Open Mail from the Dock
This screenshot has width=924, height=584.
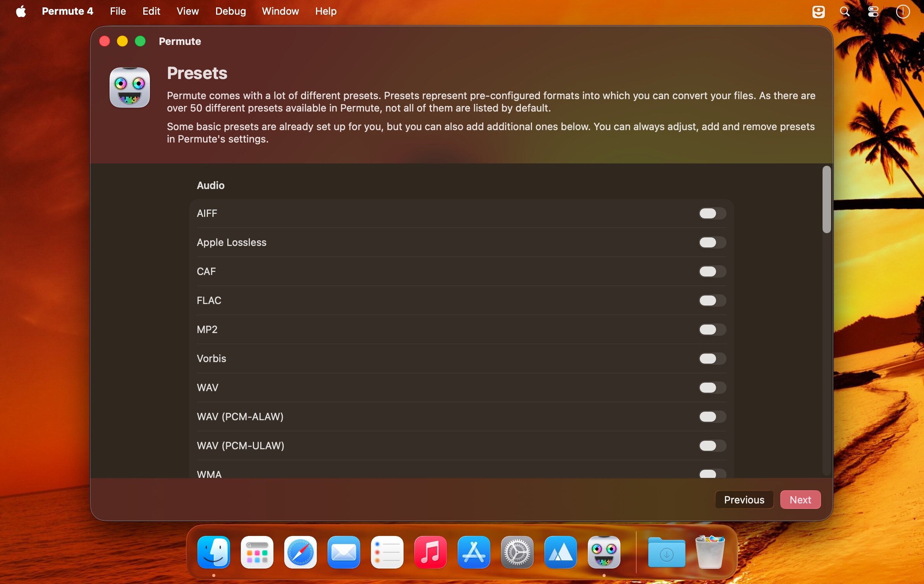click(x=344, y=552)
